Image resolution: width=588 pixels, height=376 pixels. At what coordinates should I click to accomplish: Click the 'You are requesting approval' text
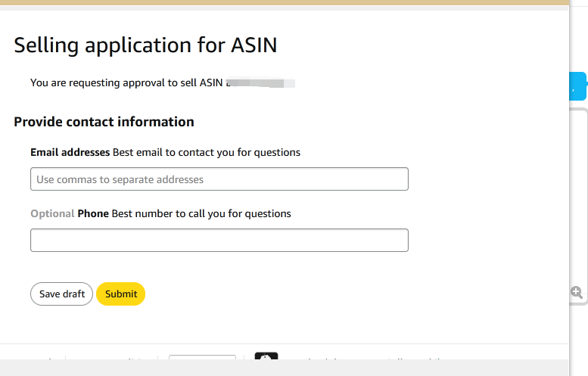(126, 82)
